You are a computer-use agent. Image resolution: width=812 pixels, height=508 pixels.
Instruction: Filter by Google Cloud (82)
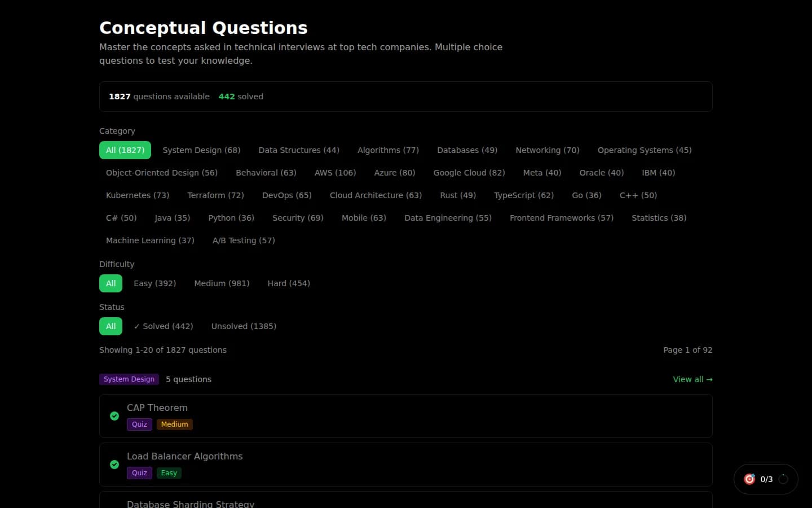pyautogui.click(x=469, y=173)
